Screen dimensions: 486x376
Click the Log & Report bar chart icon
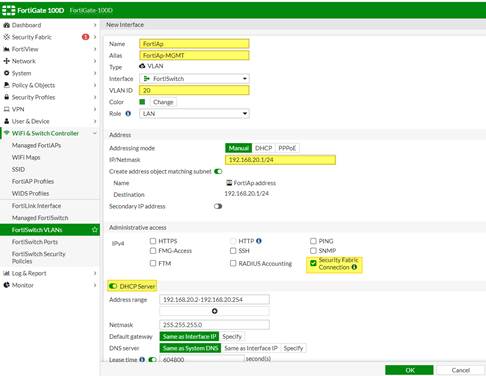pyautogui.click(x=6, y=273)
